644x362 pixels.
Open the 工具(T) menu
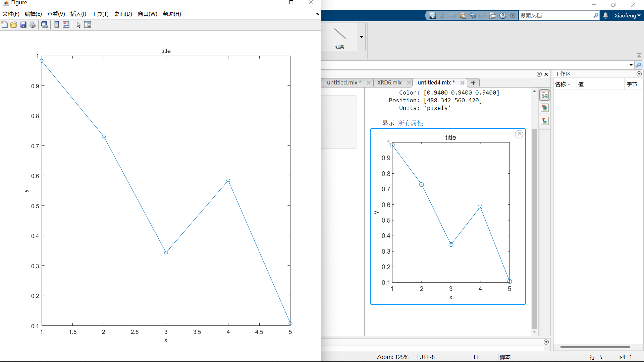[100, 14]
